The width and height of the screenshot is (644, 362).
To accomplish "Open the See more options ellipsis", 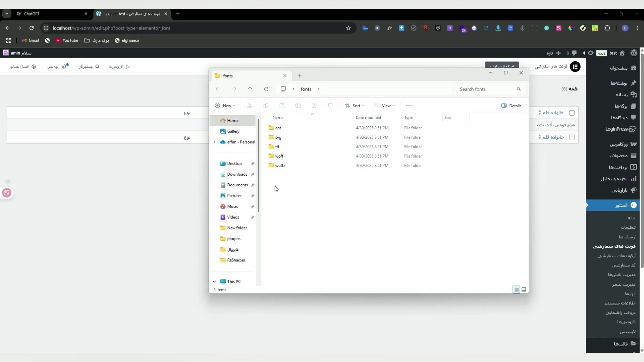I will (409, 106).
